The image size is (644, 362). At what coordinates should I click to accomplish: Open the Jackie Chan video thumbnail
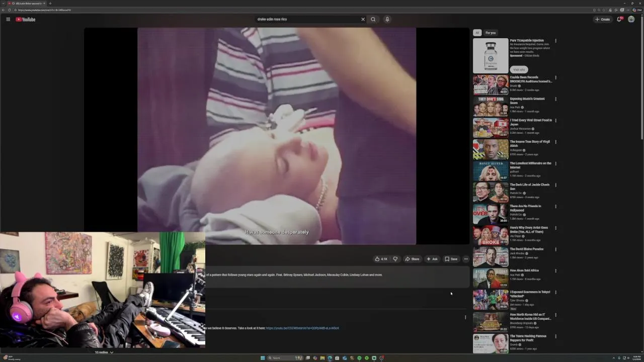pyautogui.click(x=491, y=192)
